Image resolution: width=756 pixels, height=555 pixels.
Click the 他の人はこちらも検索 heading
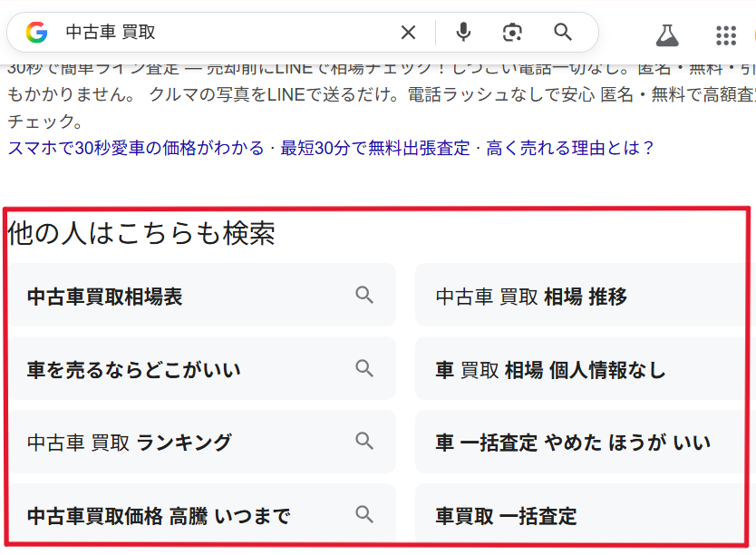(x=141, y=234)
